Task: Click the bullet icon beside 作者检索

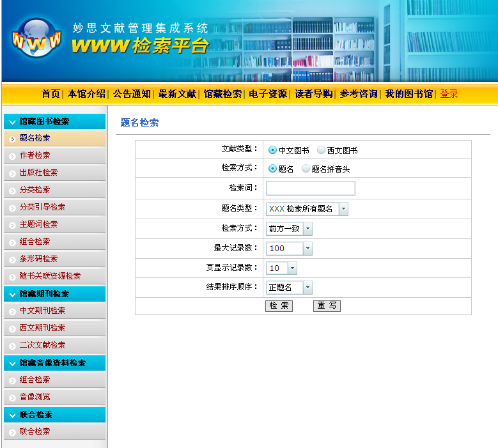Action: pos(12,156)
